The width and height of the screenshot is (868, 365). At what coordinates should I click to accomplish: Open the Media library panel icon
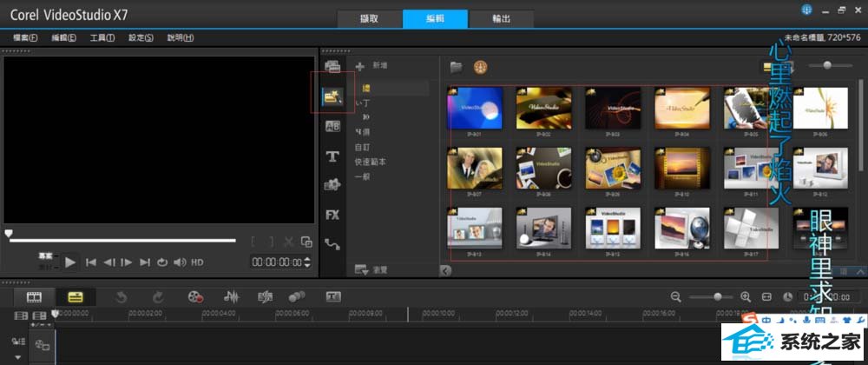coord(332,66)
